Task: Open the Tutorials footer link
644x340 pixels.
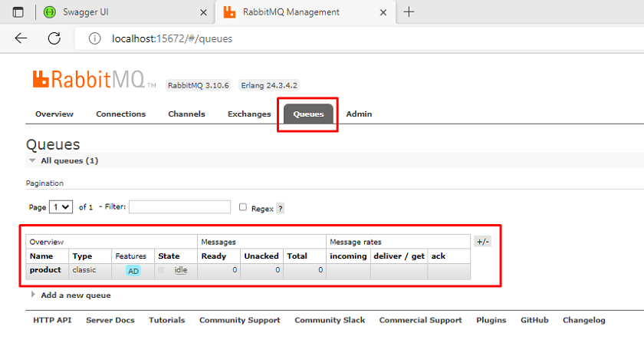Action: [x=167, y=320]
